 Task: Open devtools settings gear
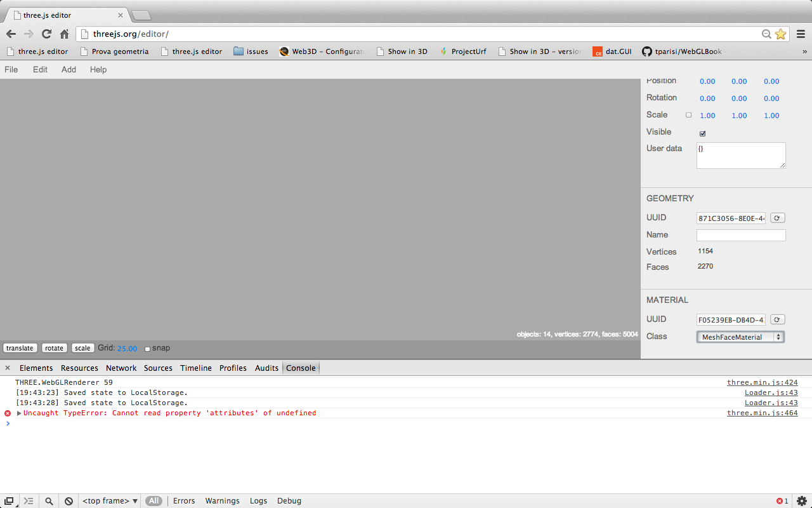point(802,501)
